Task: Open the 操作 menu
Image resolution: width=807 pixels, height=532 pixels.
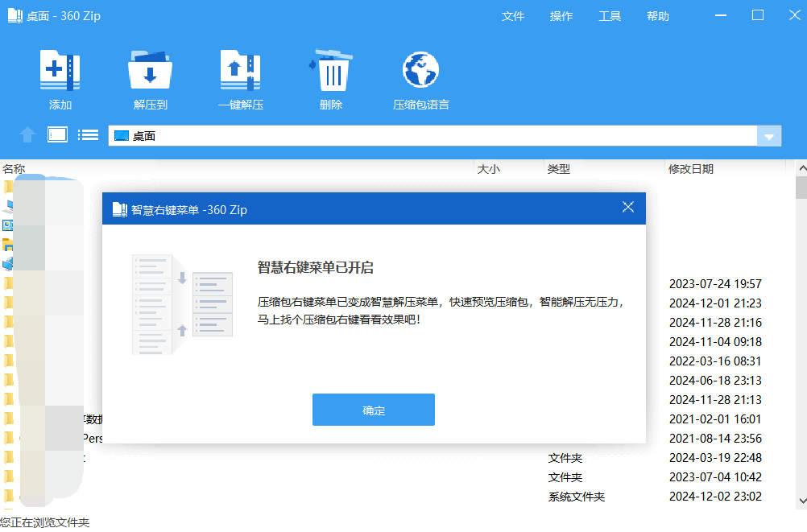Action: (561, 16)
